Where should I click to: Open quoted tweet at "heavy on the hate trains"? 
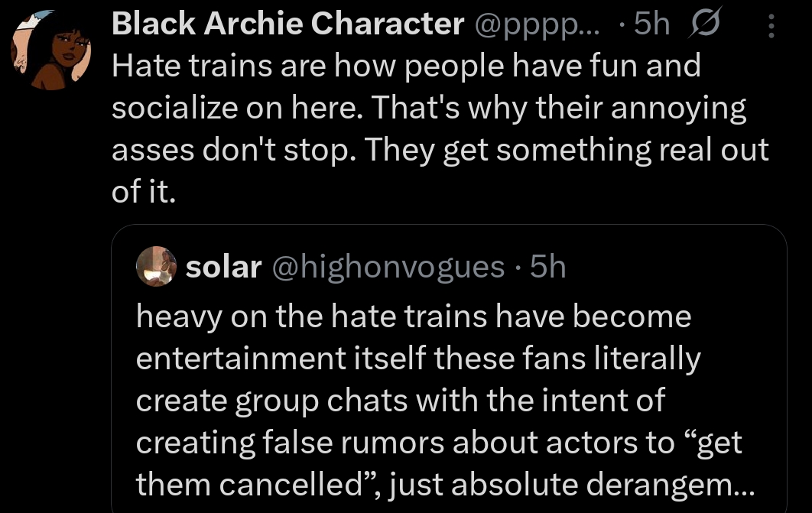[x=413, y=317]
